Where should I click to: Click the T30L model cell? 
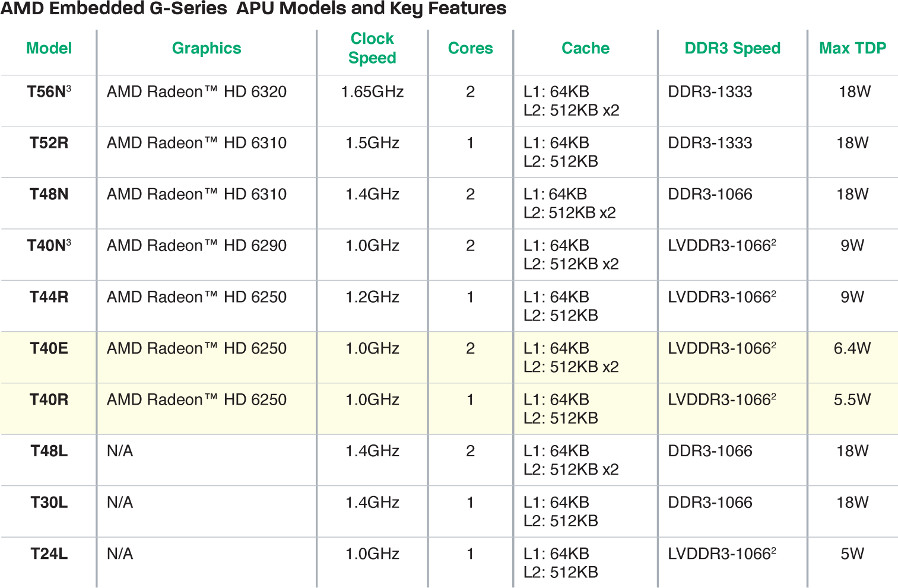click(49, 503)
